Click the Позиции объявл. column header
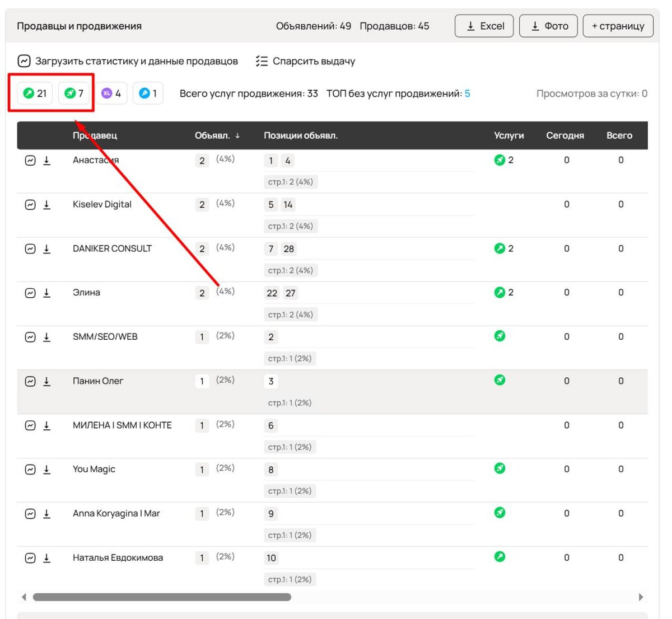This screenshot has width=672, height=619. click(x=301, y=135)
